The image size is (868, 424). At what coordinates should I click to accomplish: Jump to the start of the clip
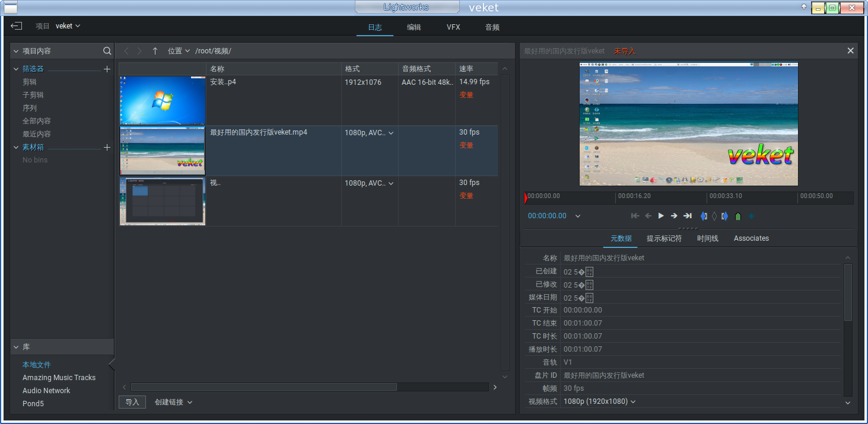(635, 216)
